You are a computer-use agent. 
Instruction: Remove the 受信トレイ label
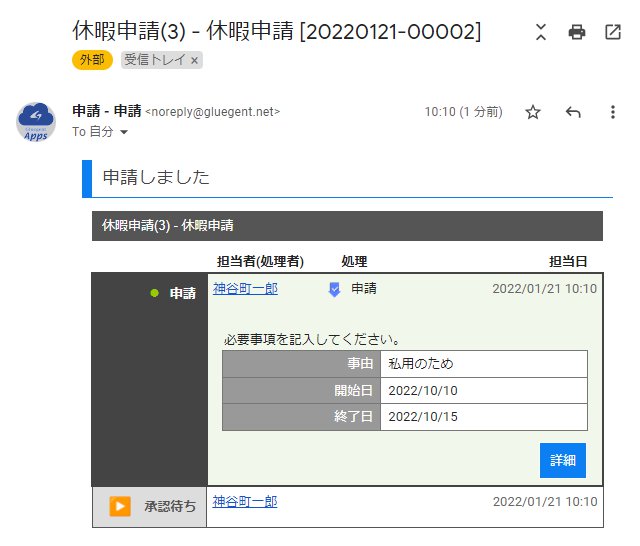(x=195, y=60)
